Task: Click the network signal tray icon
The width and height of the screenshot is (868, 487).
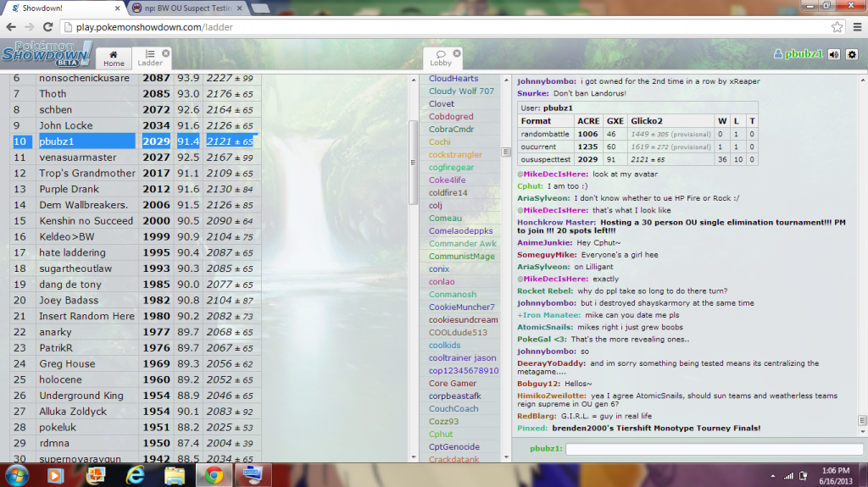Action: [x=788, y=476]
